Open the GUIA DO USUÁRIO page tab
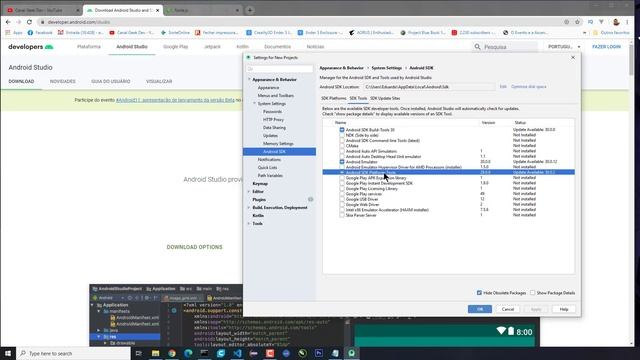The image size is (640, 360). [x=111, y=82]
